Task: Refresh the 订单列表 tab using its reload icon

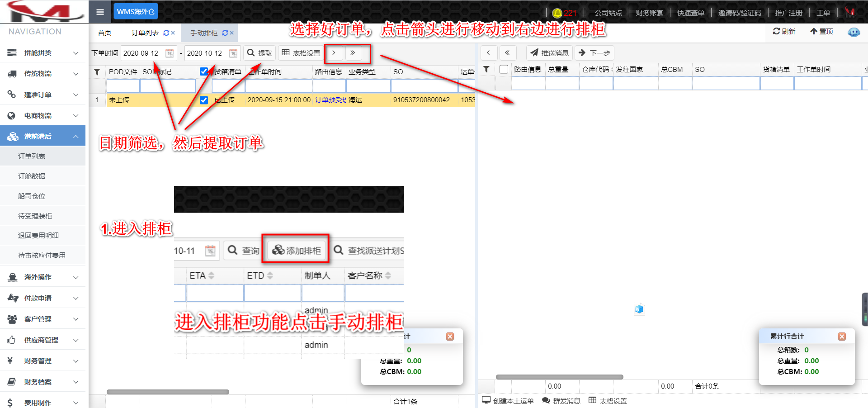Action: pyautogui.click(x=166, y=33)
